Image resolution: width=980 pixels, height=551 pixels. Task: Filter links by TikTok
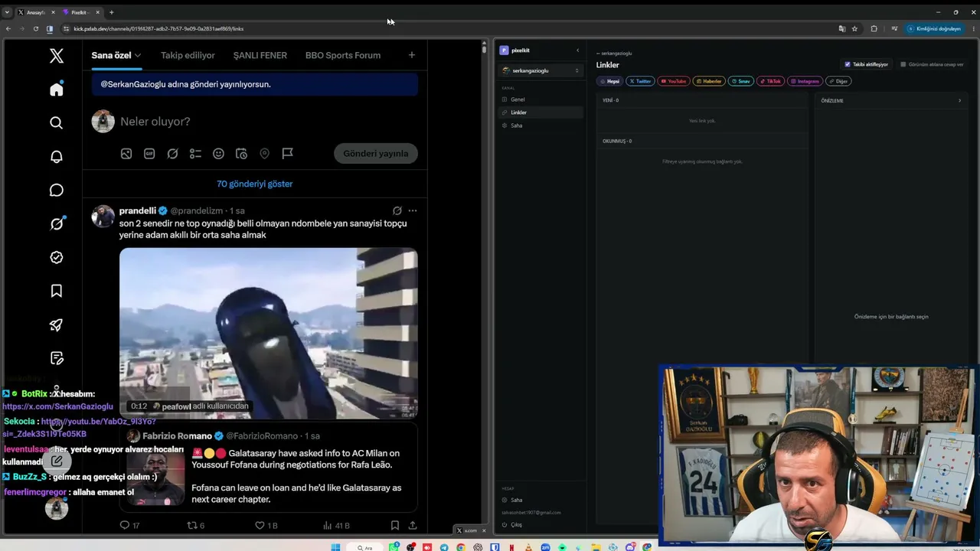tap(771, 81)
